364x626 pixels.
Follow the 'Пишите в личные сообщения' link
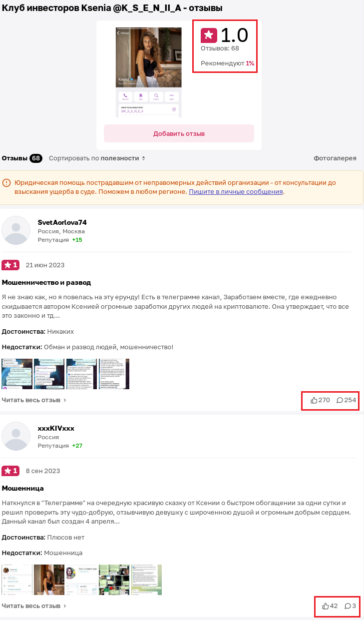point(236,191)
